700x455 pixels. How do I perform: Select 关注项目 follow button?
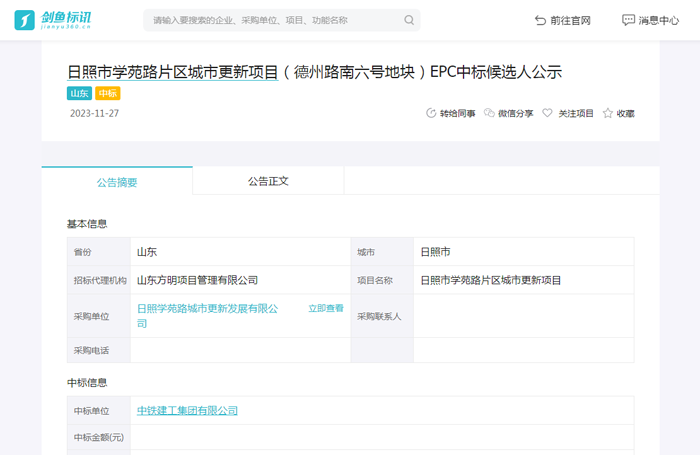click(x=576, y=113)
